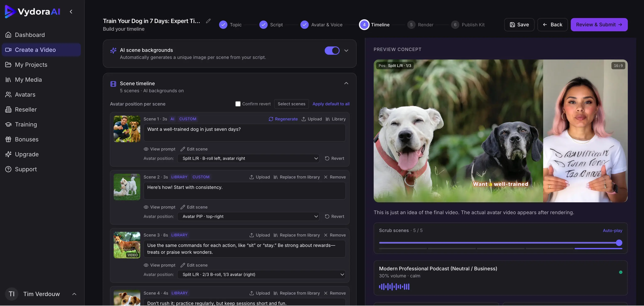Remove Scene 4 media
The width and height of the screenshot is (644, 306).
pos(335,293)
